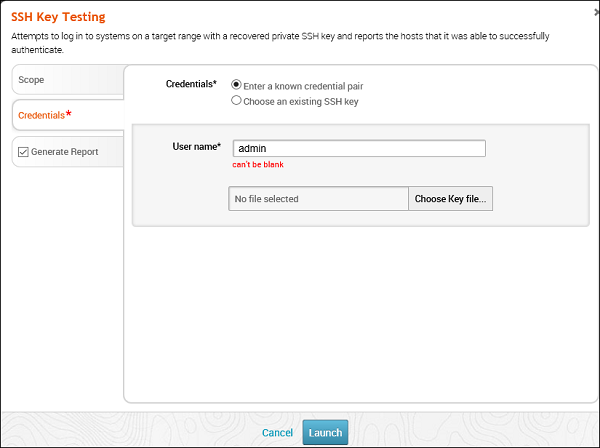Click the 'Credentials*' label beside the radio buttons
600x448 pixels.
click(x=191, y=84)
